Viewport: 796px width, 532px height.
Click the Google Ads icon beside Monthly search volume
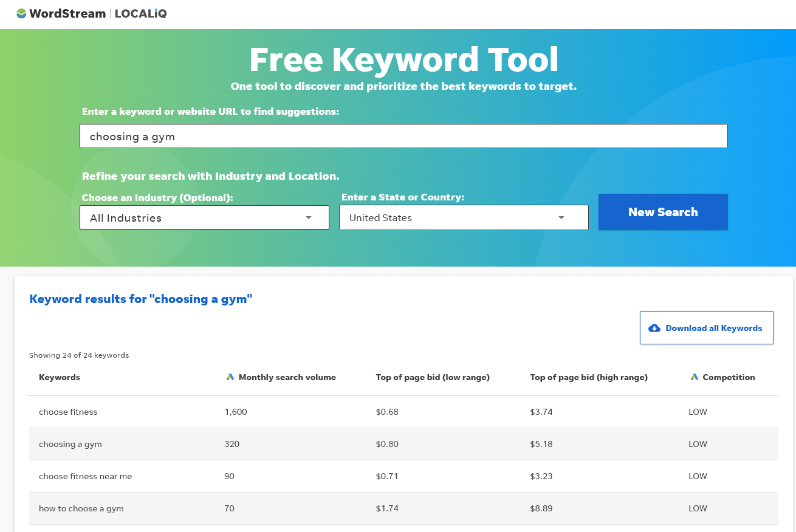click(230, 377)
